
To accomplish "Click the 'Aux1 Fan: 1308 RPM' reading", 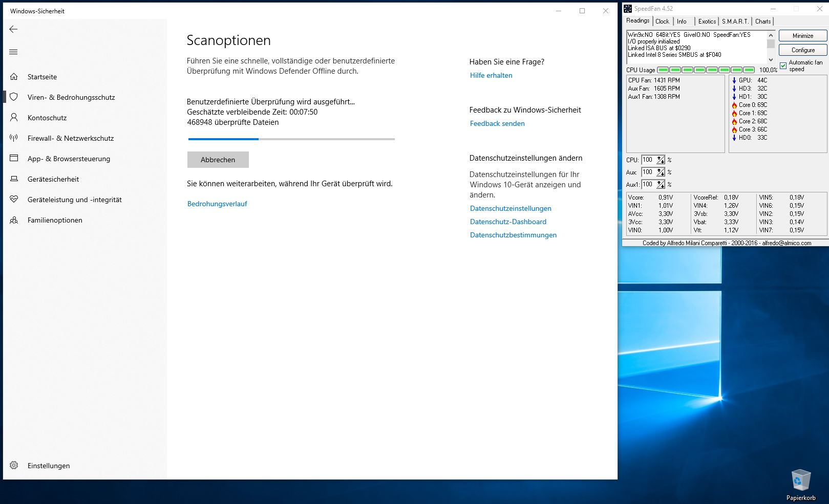I will 654,97.
